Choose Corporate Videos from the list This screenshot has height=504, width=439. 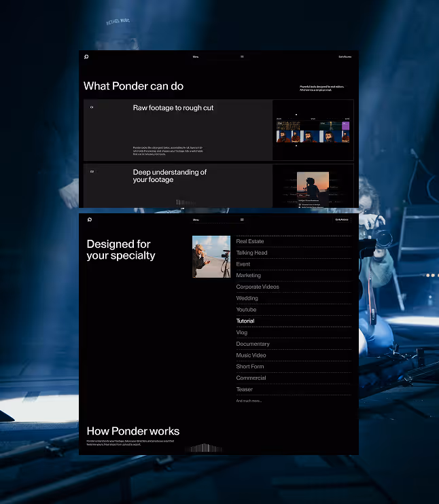click(258, 287)
